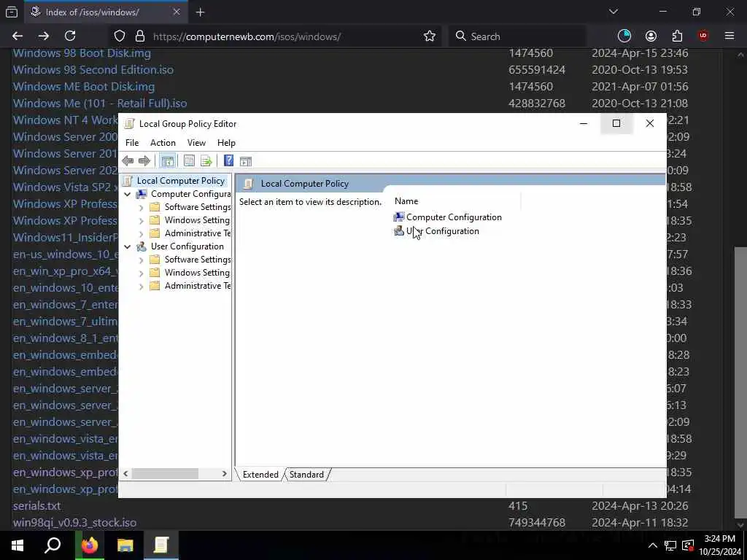
Task: Switch to the Standard tab
Action: (306, 474)
